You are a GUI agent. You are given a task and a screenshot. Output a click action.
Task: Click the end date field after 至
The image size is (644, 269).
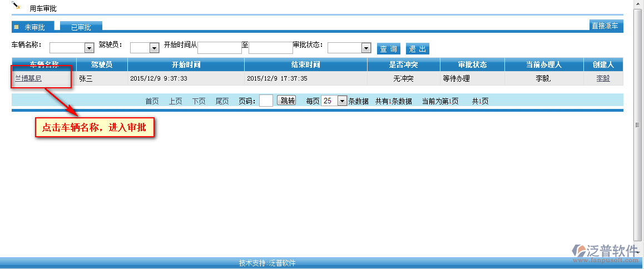pyautogui.click(x=270, y=48)
